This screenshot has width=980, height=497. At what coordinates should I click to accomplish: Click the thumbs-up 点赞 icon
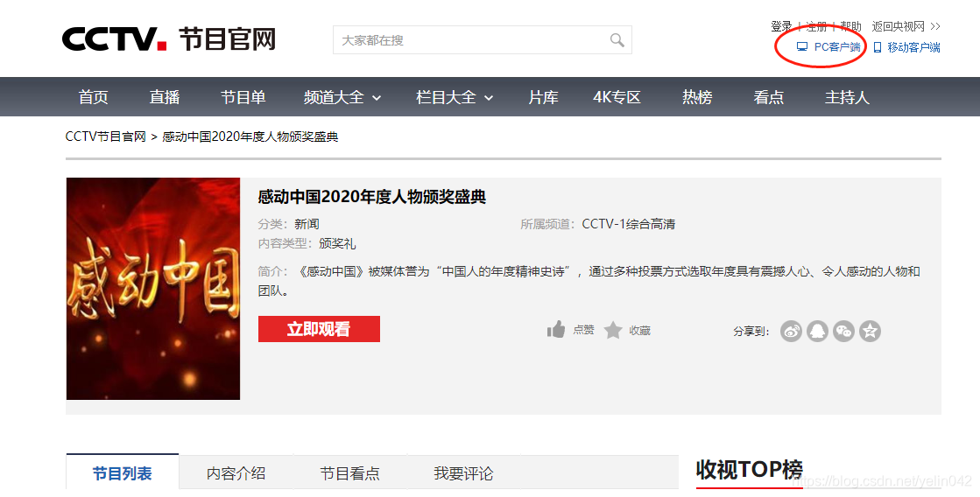555,329
